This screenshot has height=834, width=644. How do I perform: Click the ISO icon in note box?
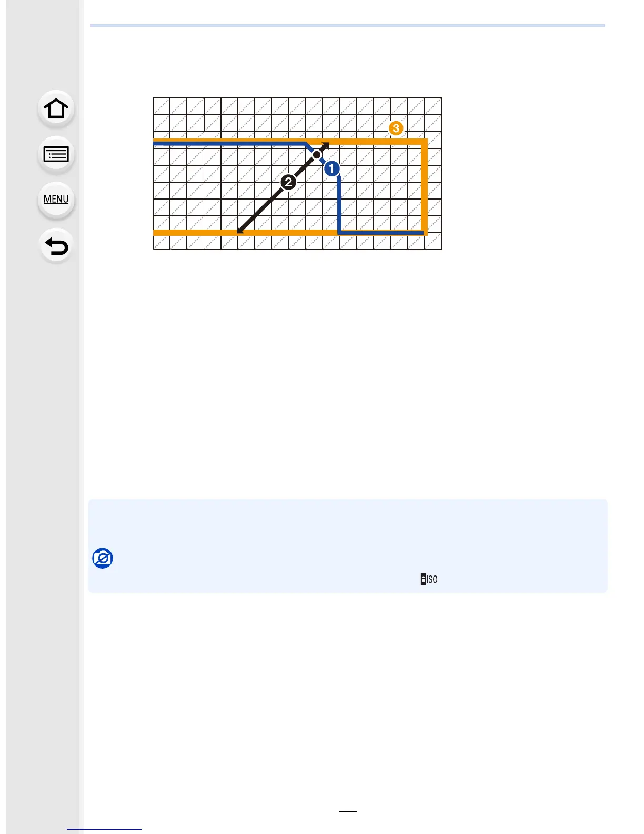(x=429, y=579)
